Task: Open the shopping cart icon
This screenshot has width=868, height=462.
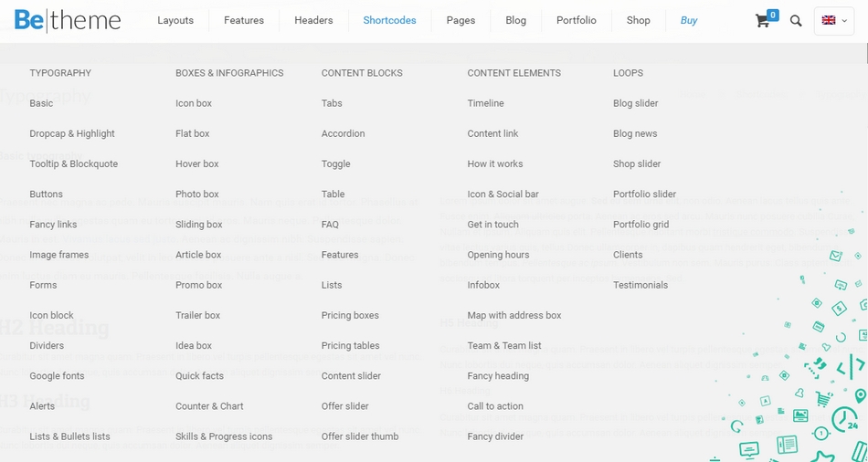Action: pyautogui.click(x=763, y=21)
